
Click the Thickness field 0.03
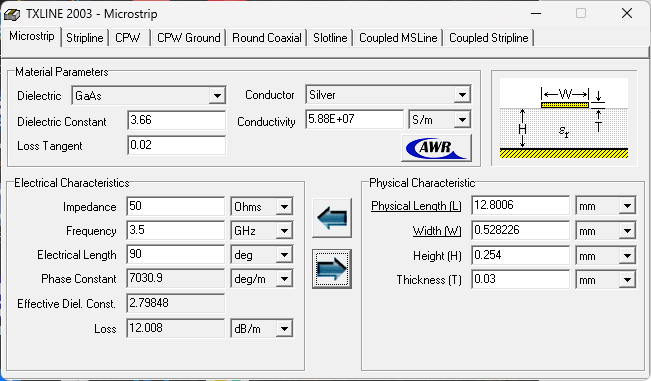pos(520,279)
